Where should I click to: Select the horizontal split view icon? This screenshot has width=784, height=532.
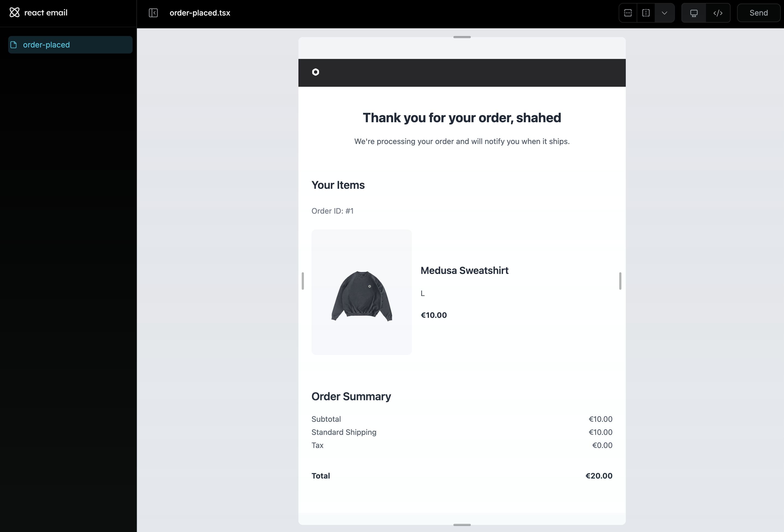(x=628, y=13)
